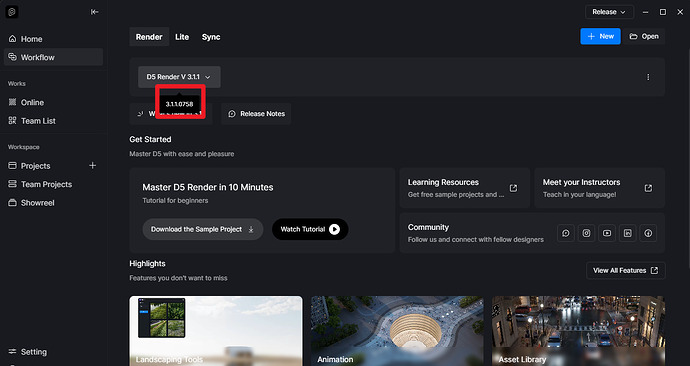690x366 pixels.
Task: Open the community forum chat icon
Action: (x=565, y=233)
